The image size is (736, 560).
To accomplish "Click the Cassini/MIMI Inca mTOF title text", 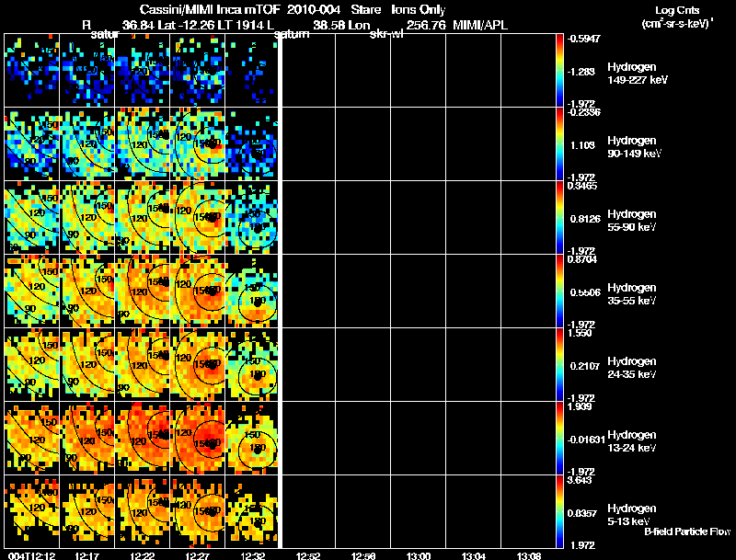I will point(210,10).
